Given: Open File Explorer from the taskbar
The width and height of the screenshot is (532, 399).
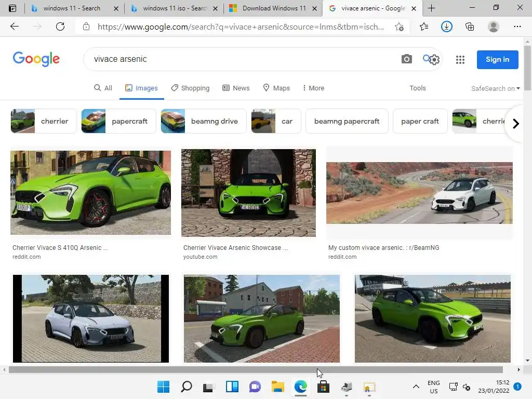Looking at the screenshot, I should 278,387.
